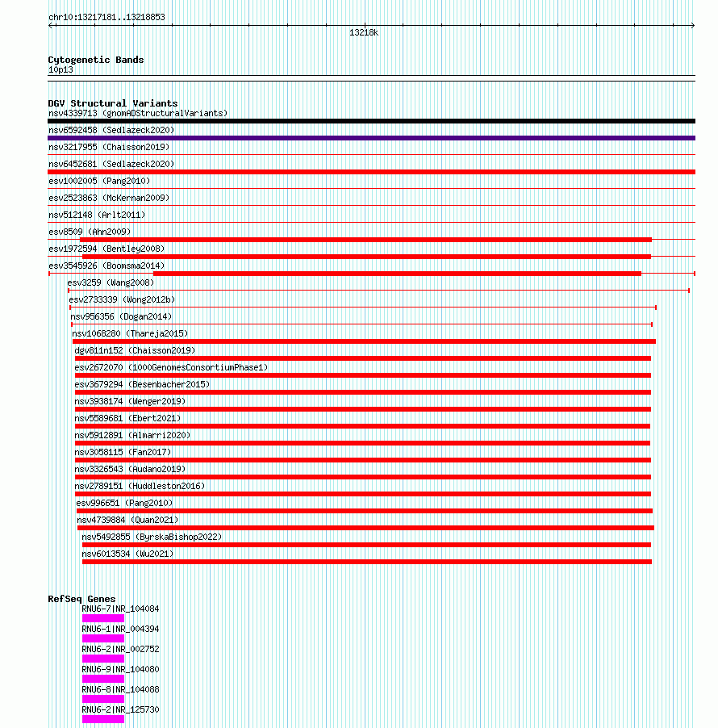The width and height of the screenshot is (718, 728).
Task: Select the nsv1068280 red variant bar
Action: [x=364, y=341]
